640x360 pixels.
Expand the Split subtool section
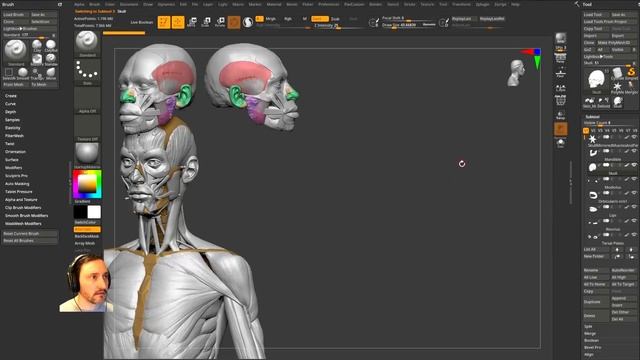click(588, 327)
